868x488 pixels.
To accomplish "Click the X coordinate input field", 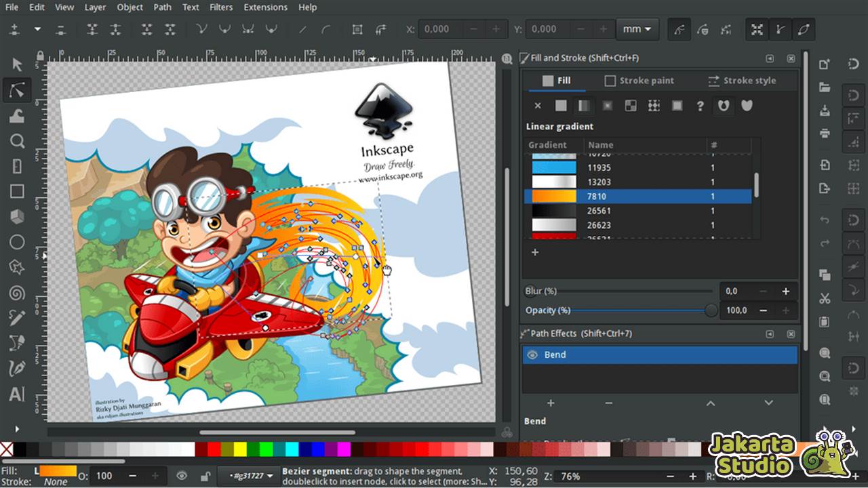I will (x=440, y=29).
